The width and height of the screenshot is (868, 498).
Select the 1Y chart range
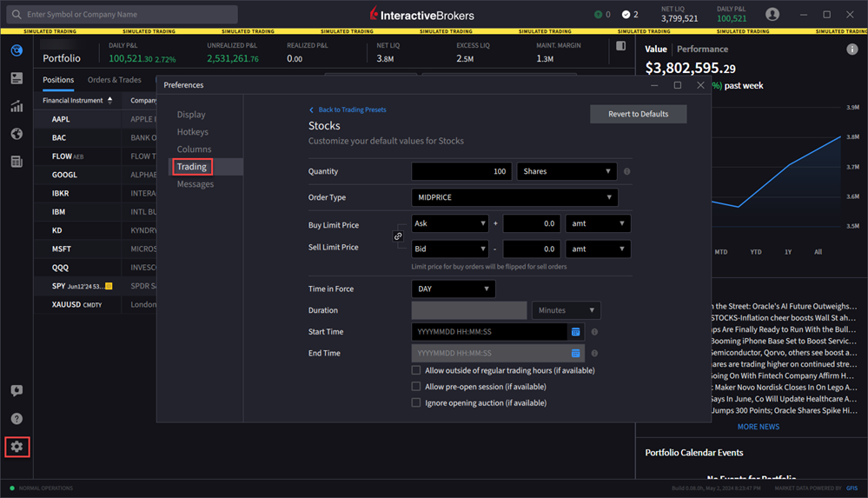pos(788,251)
